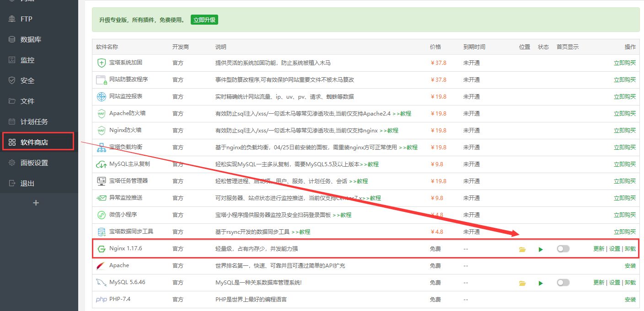644x311 pixels.
Task: Click 立即购买 for 网站防篡改程序
Action: tap(624, 80)
